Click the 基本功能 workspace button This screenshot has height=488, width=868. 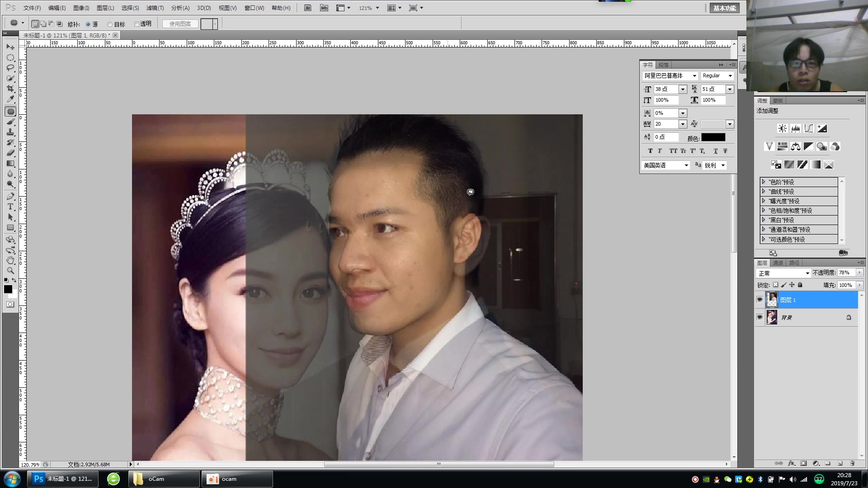pos(724,8)
